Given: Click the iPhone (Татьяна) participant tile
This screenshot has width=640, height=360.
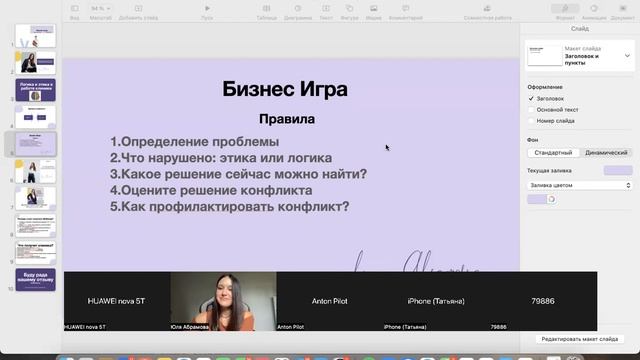Looking at the screenshot, I should (436, 301).
